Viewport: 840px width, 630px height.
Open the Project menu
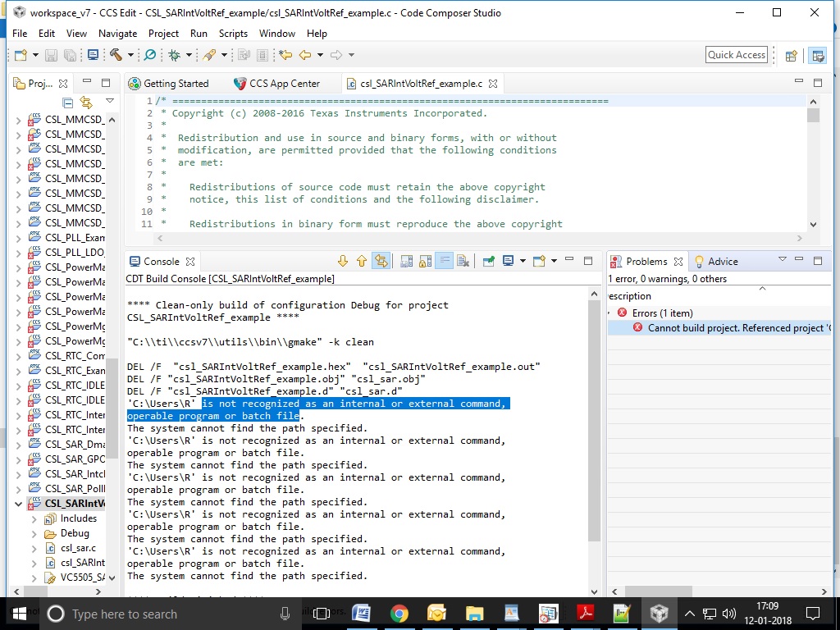point(163,33)
